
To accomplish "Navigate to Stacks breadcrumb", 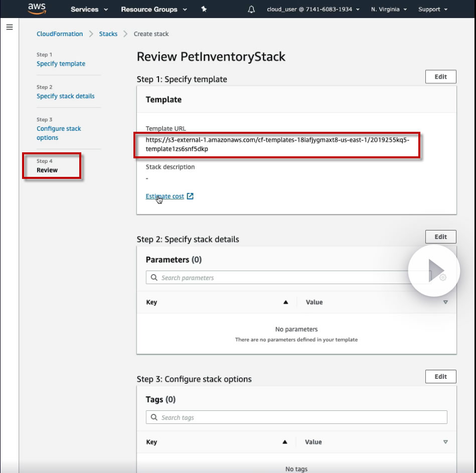I will tap(108, 34).
